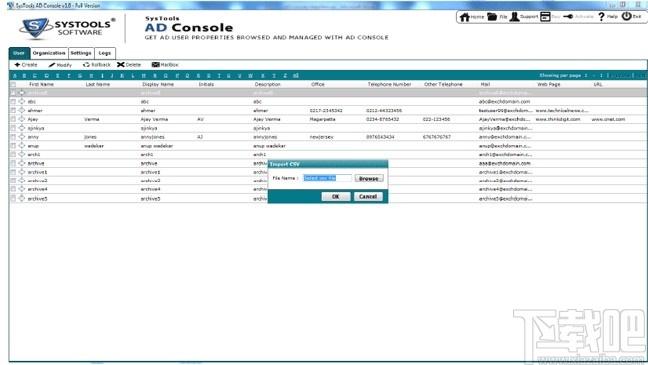
Task: Check the box for user anup
Action: tap(13, 146)
